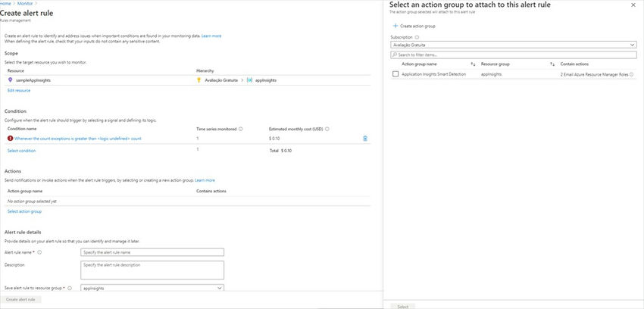Sort by Action group name arrows
The image size is (644, 309).
click(x=473, y=64)
